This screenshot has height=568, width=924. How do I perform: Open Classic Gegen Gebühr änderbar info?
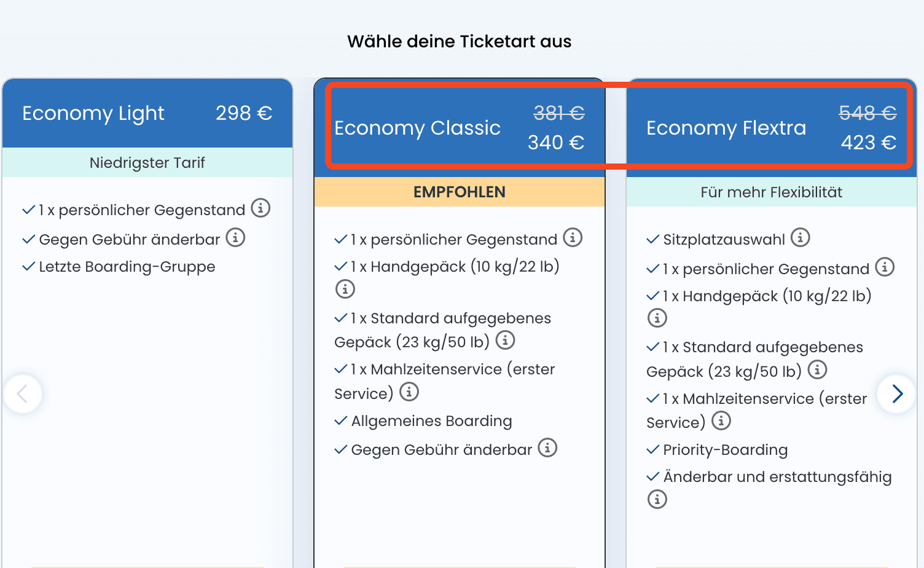pos(547,448)
